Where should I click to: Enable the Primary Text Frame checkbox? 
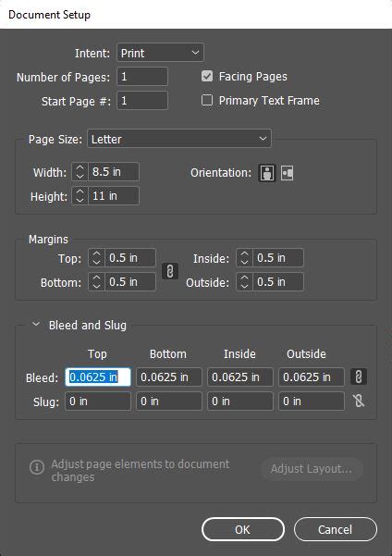click(207, 100)
